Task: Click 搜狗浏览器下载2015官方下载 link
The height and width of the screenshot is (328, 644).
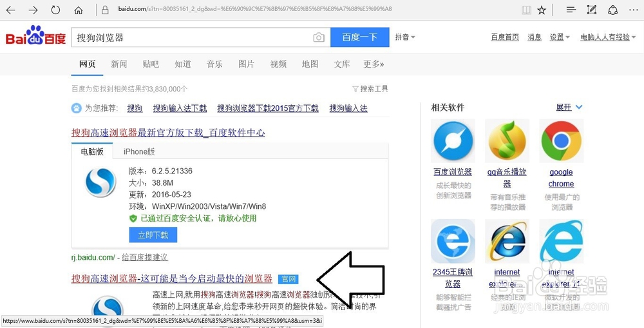Action: click(268, 108)
